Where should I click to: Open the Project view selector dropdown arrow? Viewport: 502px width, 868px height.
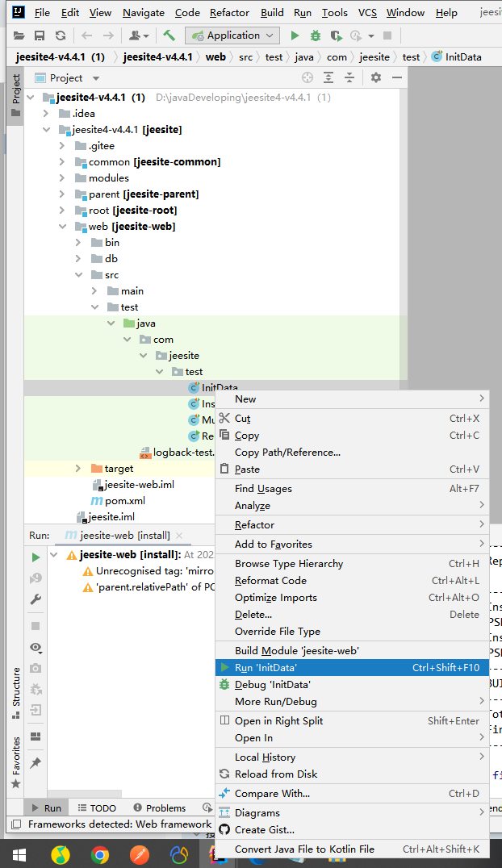pos(96,78)
